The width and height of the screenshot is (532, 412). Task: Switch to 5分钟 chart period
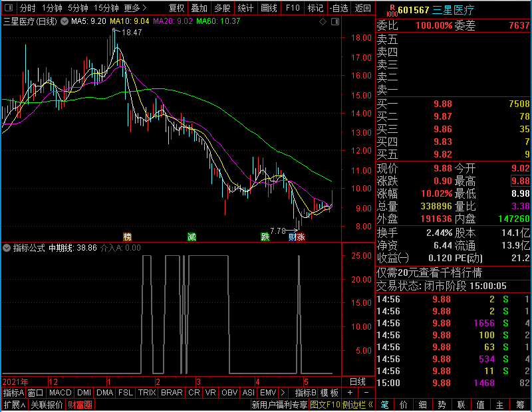click(78, 8)
